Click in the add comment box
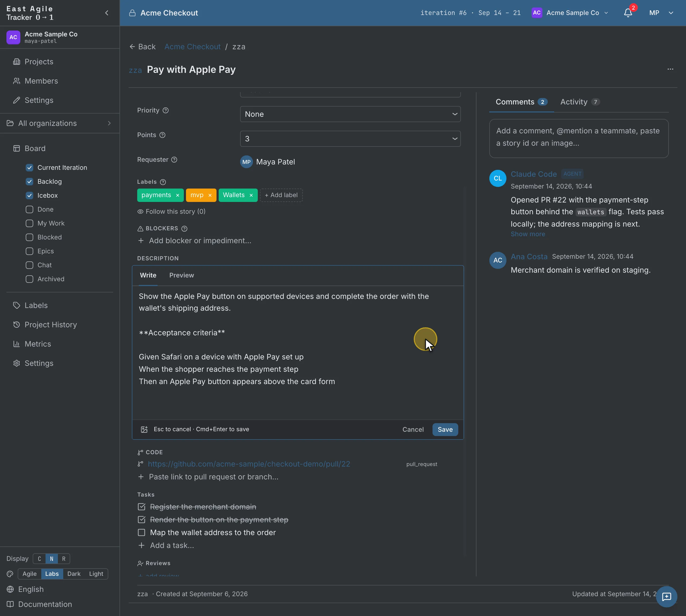The width and height of the screenshot is (686, 616). pyautogui.click(x=579, y=138)
